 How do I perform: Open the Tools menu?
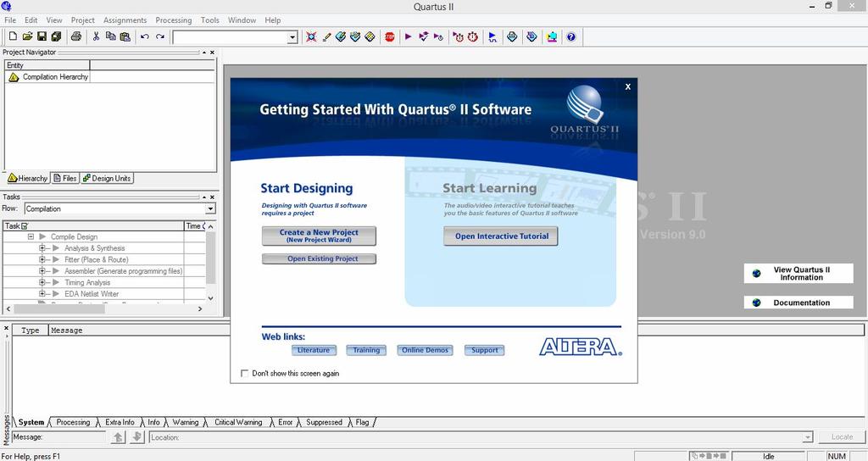(210, 20)
